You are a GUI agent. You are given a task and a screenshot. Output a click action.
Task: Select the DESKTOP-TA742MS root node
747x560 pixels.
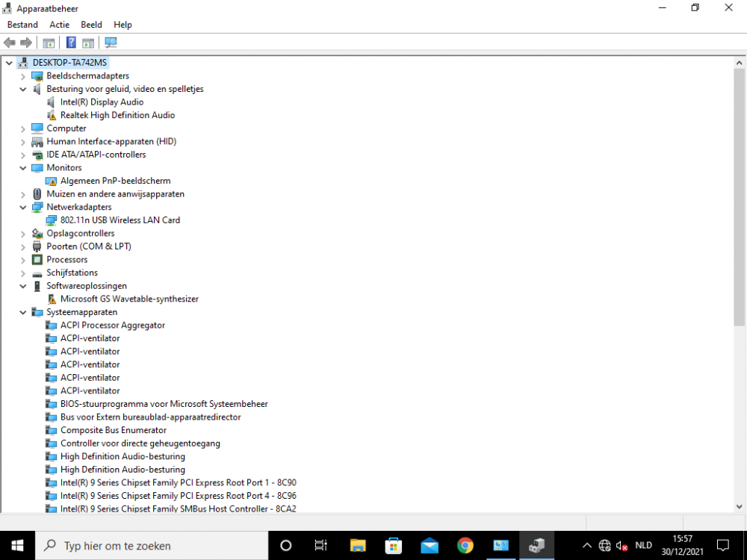69,63
